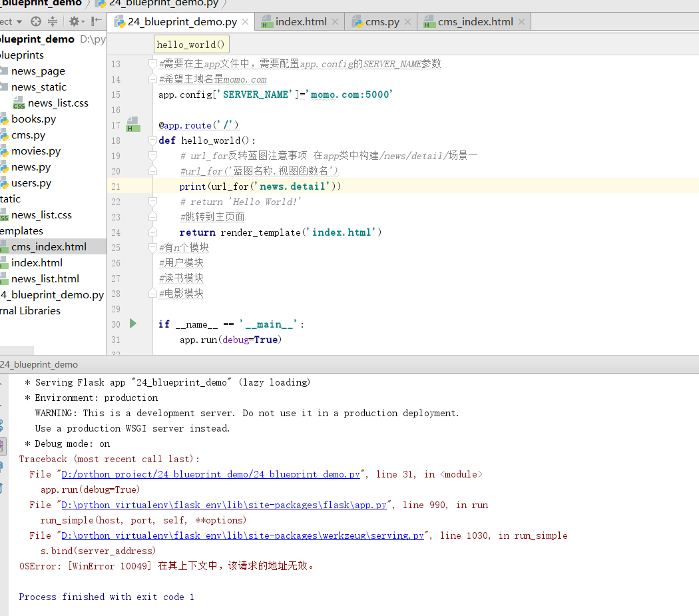Click the 'news.detail' string on line 21
Image resolution: width=699 pixels, height=616 pixels.
tap(294, 186)
